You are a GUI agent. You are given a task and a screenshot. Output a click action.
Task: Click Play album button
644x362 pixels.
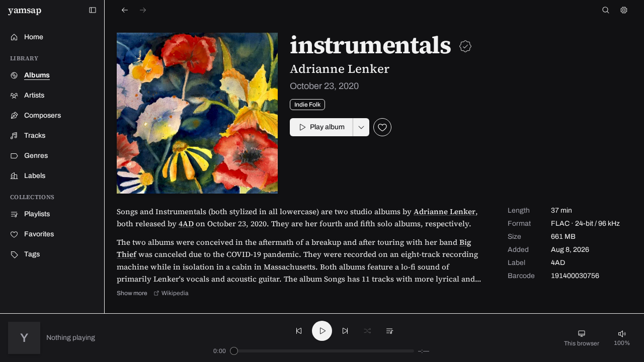(321, 127)
